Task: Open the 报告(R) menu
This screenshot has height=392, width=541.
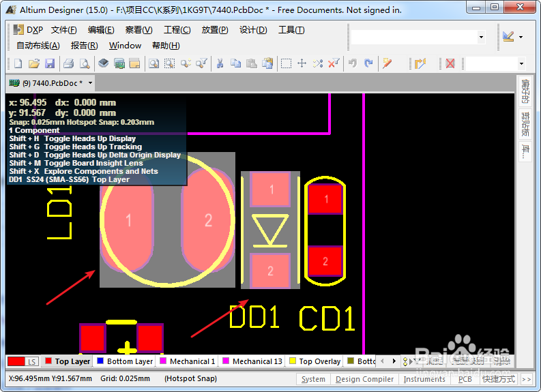Action: click(x=84, y=46)
